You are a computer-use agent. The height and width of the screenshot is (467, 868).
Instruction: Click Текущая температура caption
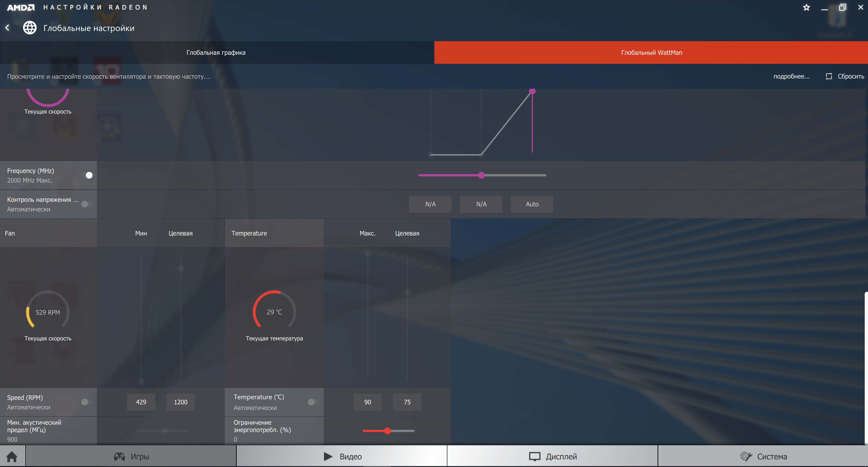pos(274,338)
